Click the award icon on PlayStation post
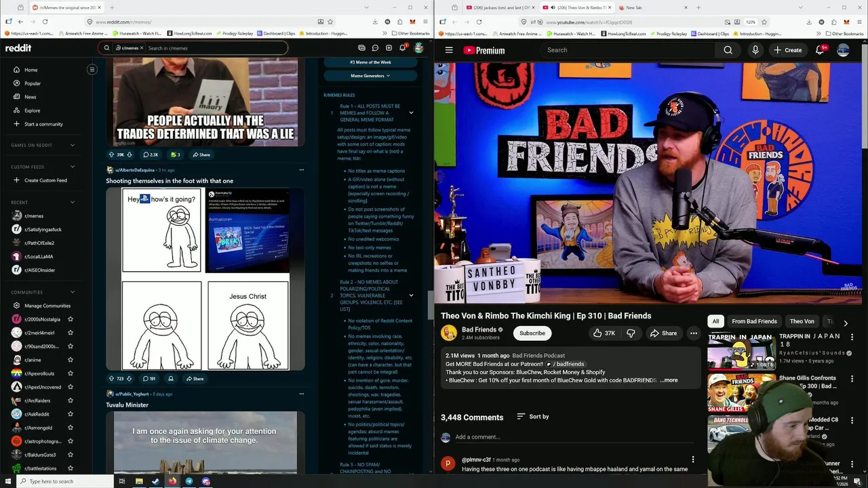 tap(171, 379)
